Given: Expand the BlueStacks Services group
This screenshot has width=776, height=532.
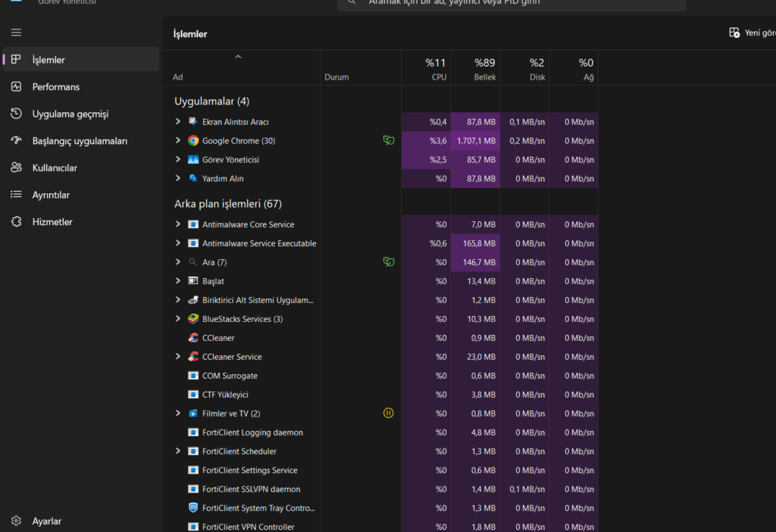Looking at the screenshot, I should coord(178,319).
